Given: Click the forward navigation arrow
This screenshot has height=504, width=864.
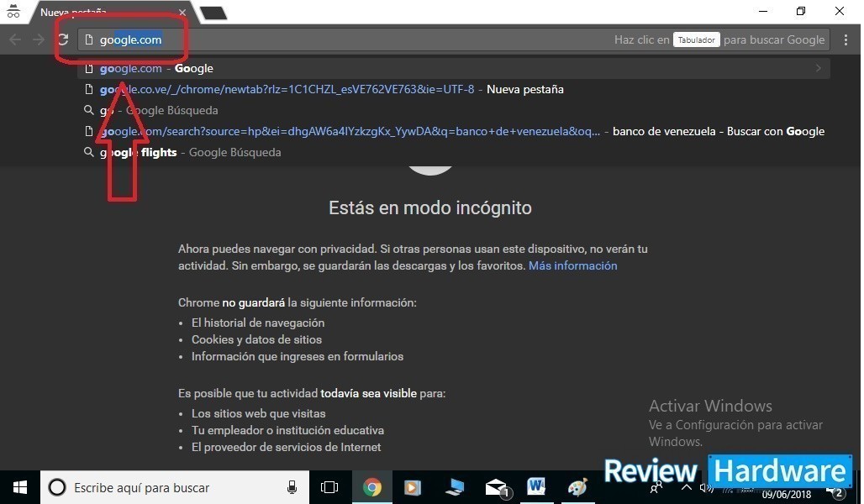Looking at the screenshot, I should click(38, 39).
